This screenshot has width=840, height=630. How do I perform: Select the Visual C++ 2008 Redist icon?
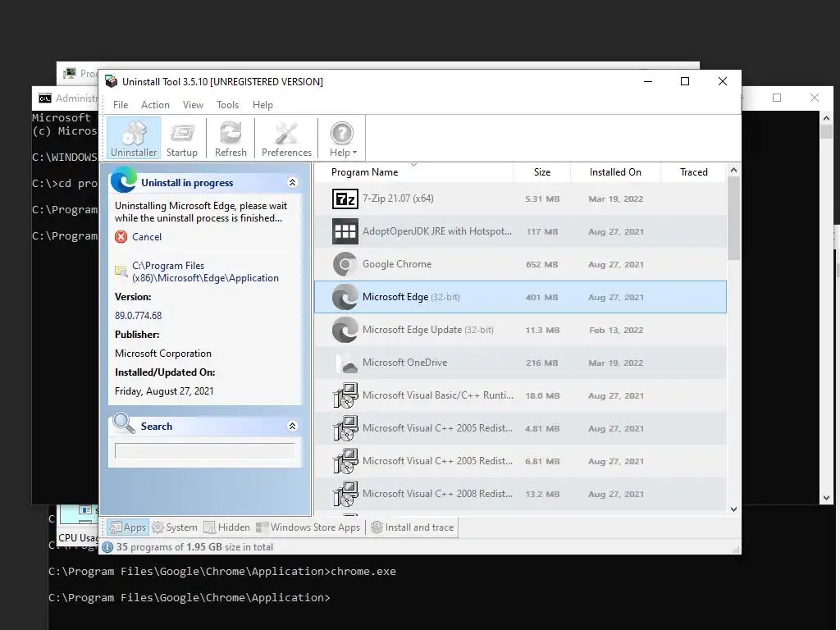pos(345,493)
